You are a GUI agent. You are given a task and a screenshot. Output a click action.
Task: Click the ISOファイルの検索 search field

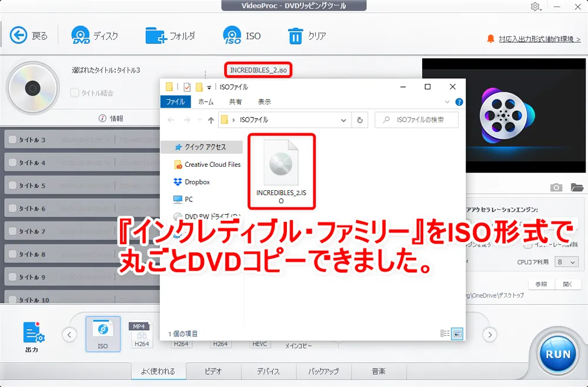tap(417, 120)
